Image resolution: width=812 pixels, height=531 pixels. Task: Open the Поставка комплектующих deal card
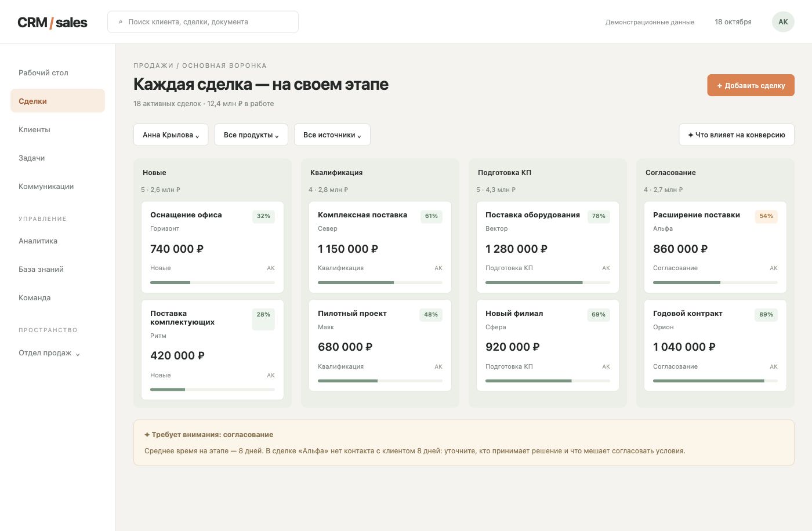click(212, 350)
